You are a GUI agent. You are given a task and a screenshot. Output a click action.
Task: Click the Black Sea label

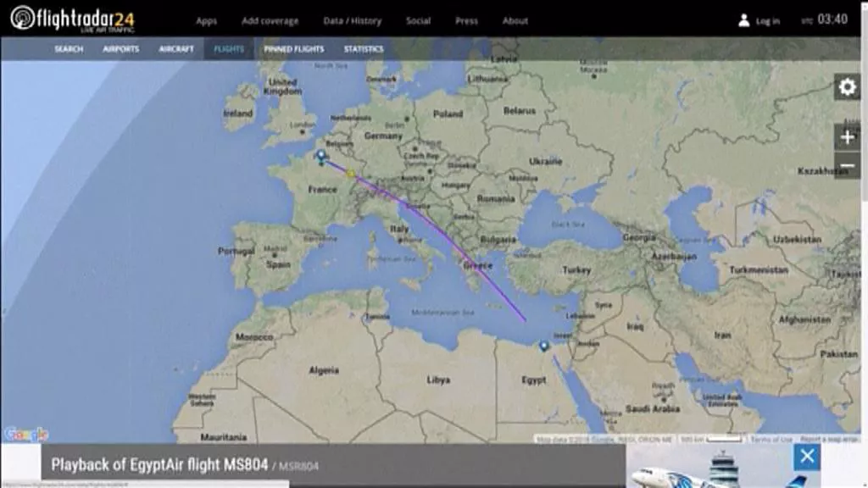tap(568, 225)
